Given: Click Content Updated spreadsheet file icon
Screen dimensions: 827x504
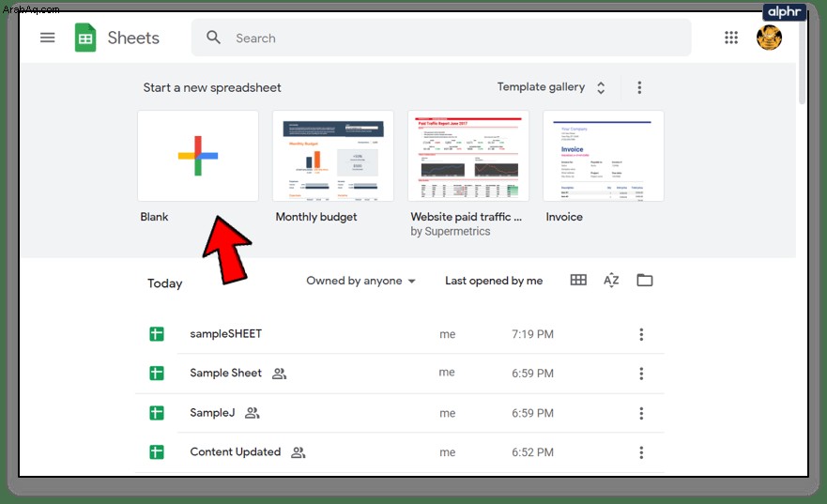Looking at the screenshot, I should pos(157,451).
